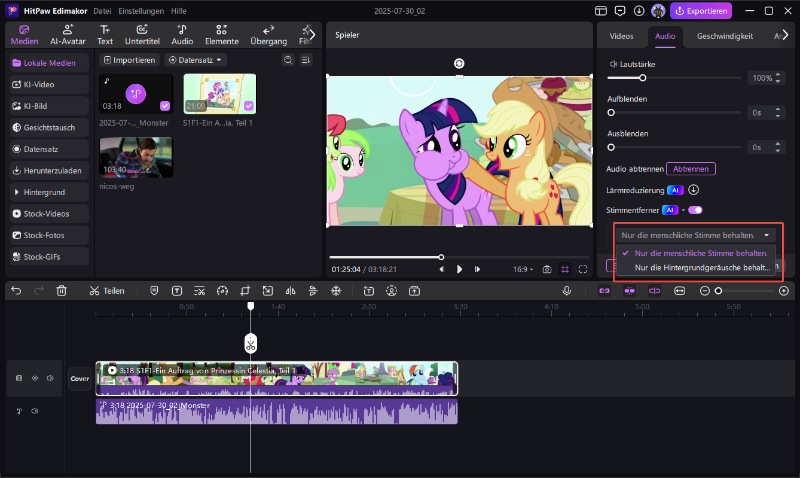
Task: Select KI-Bild in sidebar
Action: point(49,106)
